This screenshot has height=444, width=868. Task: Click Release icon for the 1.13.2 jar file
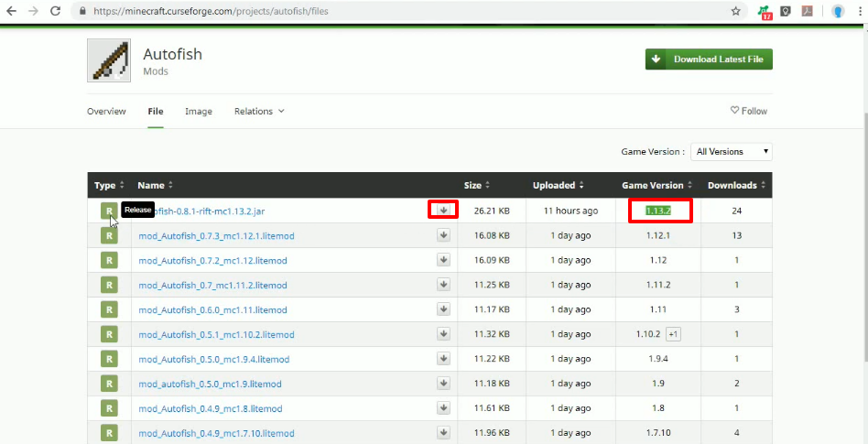(109, 211)
